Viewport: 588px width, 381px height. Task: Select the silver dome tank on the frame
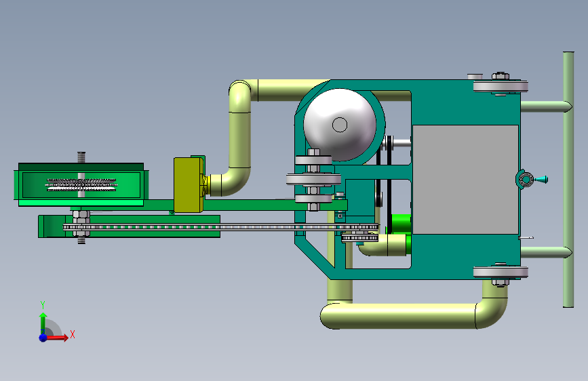pos(340,125)
